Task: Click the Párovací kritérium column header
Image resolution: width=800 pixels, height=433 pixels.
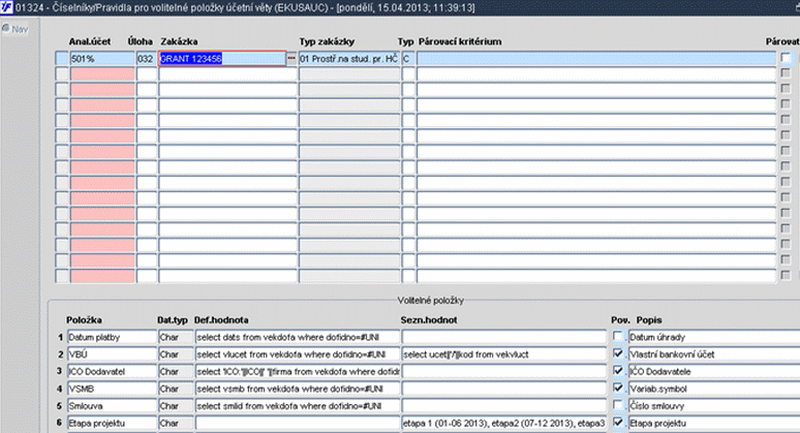Action: (460, 42)
